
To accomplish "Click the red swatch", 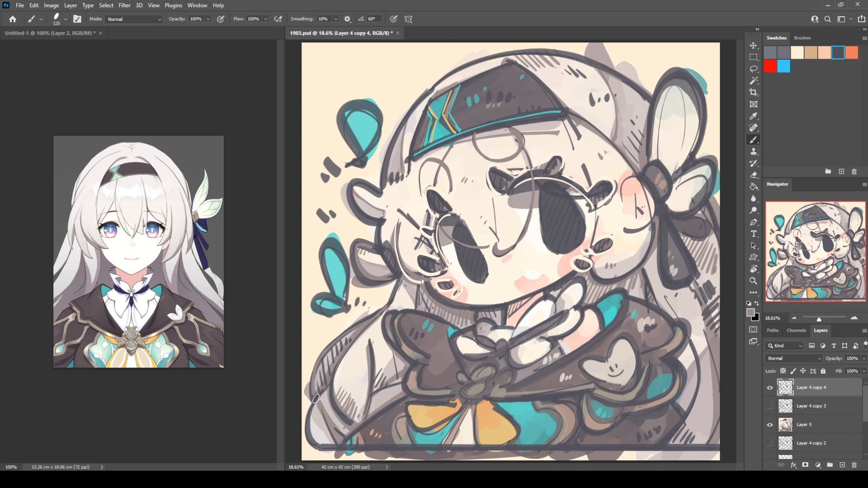I will (x=770, y=66).
